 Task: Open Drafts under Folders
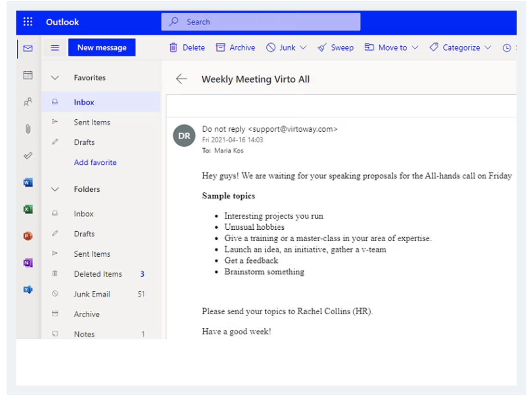[101, 234]
